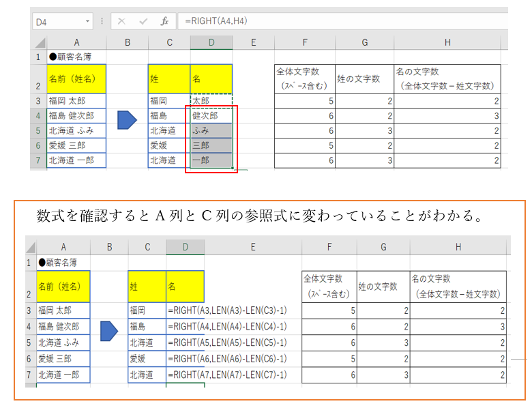
Task: Click blue arrow shape in the lower worksheet
Action: click(109, 331)
